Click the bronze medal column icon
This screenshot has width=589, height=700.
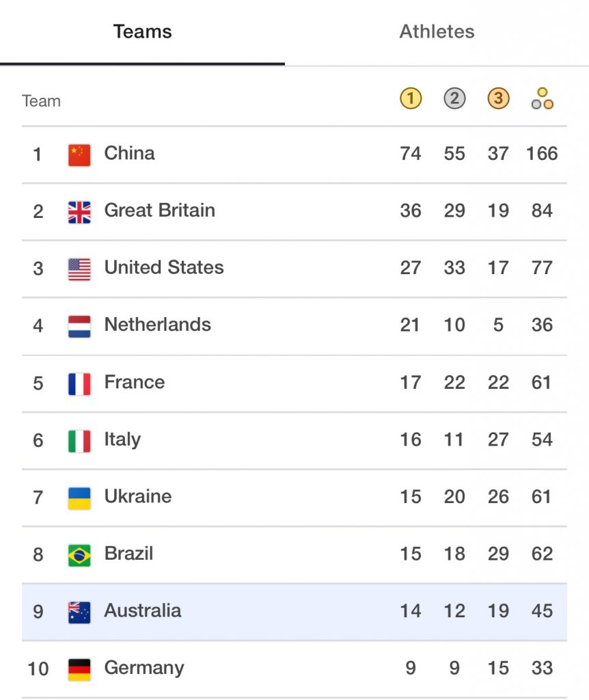[x=498, y=98]
